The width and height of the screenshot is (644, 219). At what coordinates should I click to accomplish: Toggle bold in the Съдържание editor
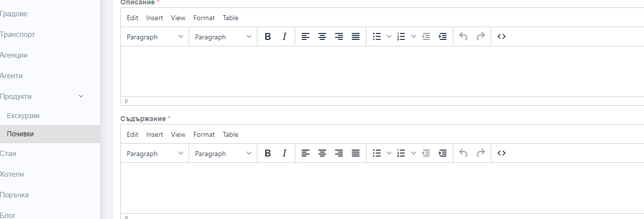(268, 153)
